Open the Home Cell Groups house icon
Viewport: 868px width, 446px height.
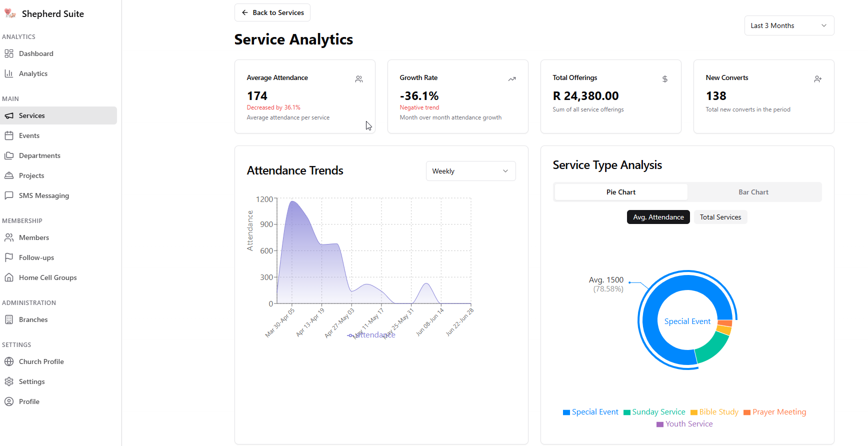pyautogui.click(x=9, y=277)
